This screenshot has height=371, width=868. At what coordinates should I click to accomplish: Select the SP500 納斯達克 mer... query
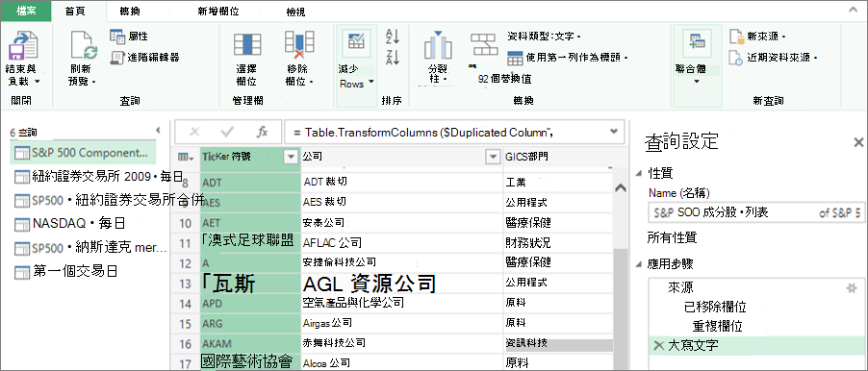pos(90,247)
